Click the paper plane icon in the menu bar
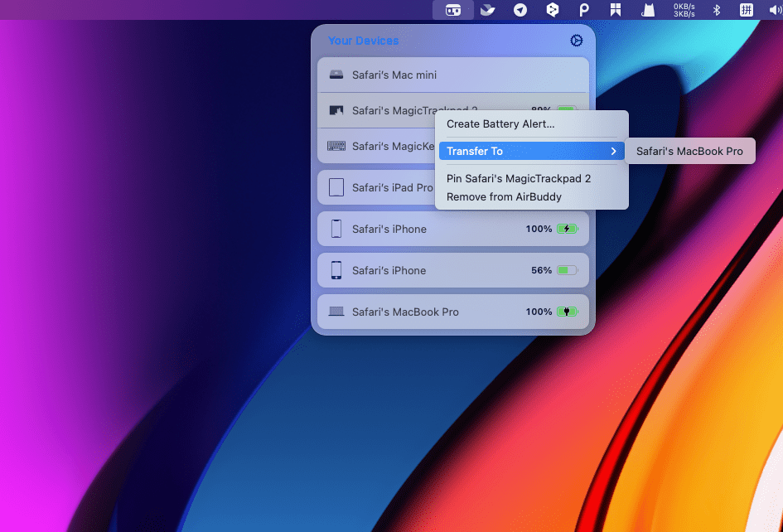The width and height of the screenshot is (783, 532). (x=520, y=10)
